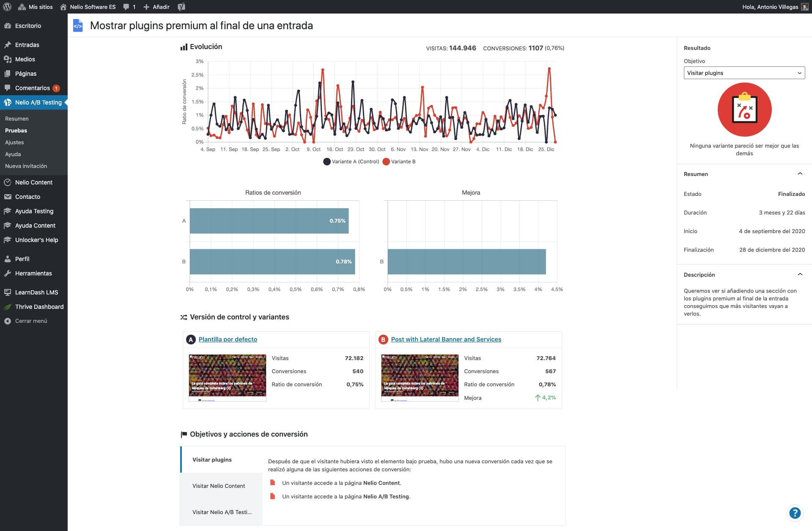Collapse the Resumen panel
Image resolution: width=812 pixels, height=531 pixels.
tap(800, 174)
